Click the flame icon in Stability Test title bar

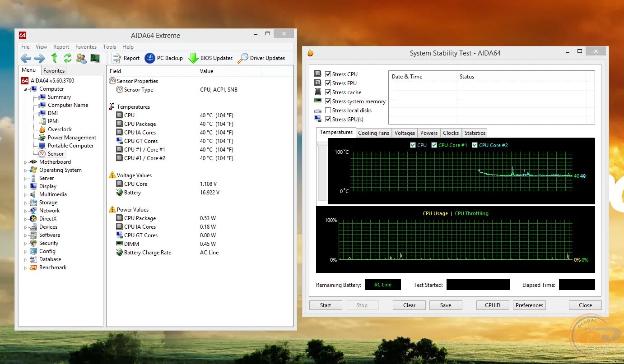(x=310, y=53)
